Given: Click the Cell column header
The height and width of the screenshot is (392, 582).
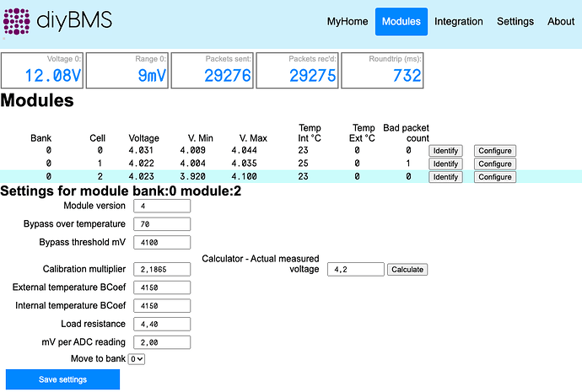Looking at the screenshot, I should click(98, 138).
